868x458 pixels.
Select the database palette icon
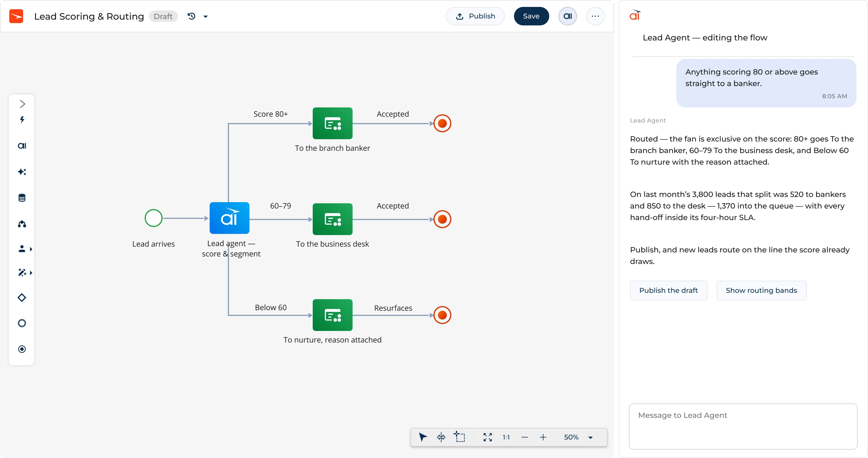point(22,198)
